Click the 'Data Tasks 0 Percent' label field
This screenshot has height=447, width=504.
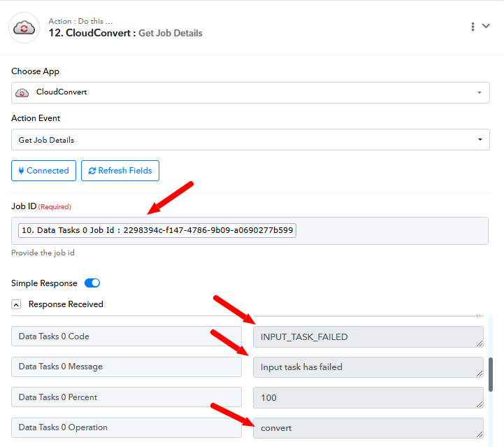pos(127,397)
